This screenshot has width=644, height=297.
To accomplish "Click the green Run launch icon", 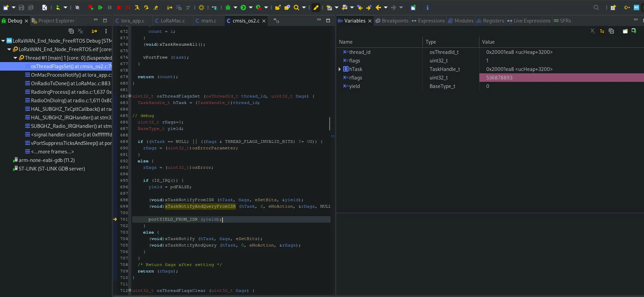I will [x=243, y=7].
